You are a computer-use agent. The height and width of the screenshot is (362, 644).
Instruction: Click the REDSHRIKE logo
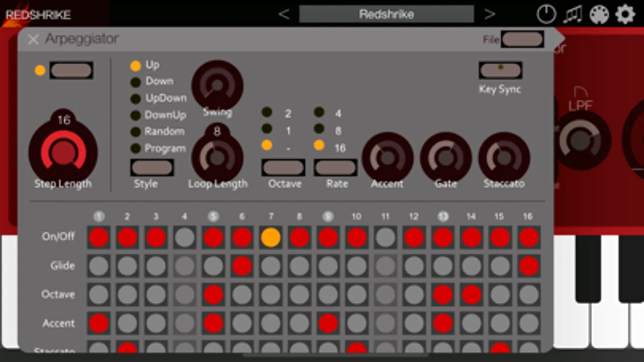38,15
